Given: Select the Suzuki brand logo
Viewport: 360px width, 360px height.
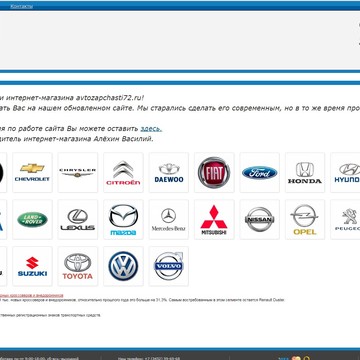Looking at the screenshot, I should 32,266.
